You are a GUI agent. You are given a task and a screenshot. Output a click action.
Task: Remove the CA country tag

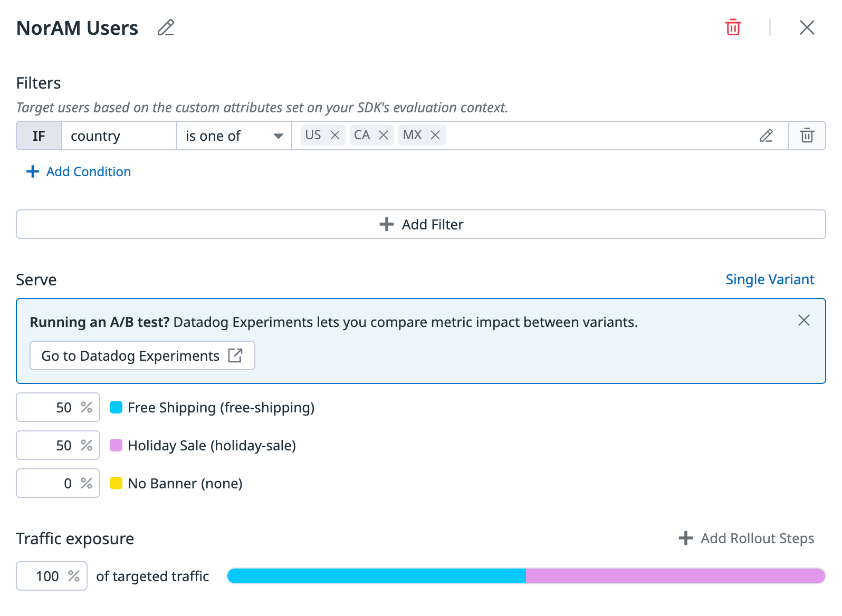coord(384,136)
